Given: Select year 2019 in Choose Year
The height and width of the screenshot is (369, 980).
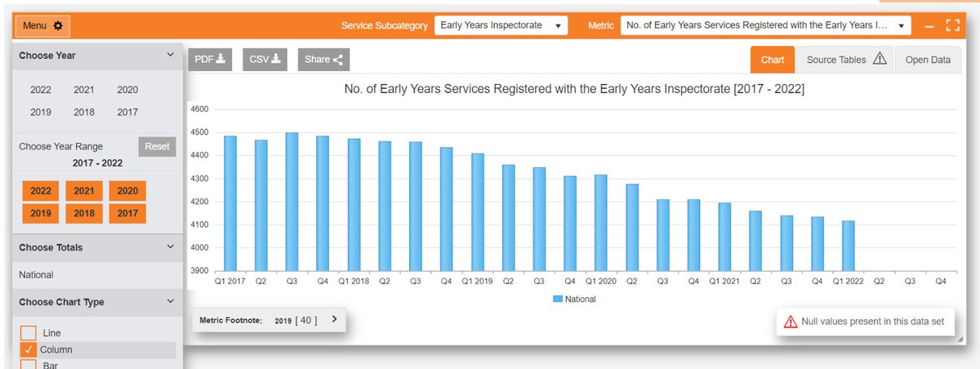Looking at the screenshot, I should (41, 112).
